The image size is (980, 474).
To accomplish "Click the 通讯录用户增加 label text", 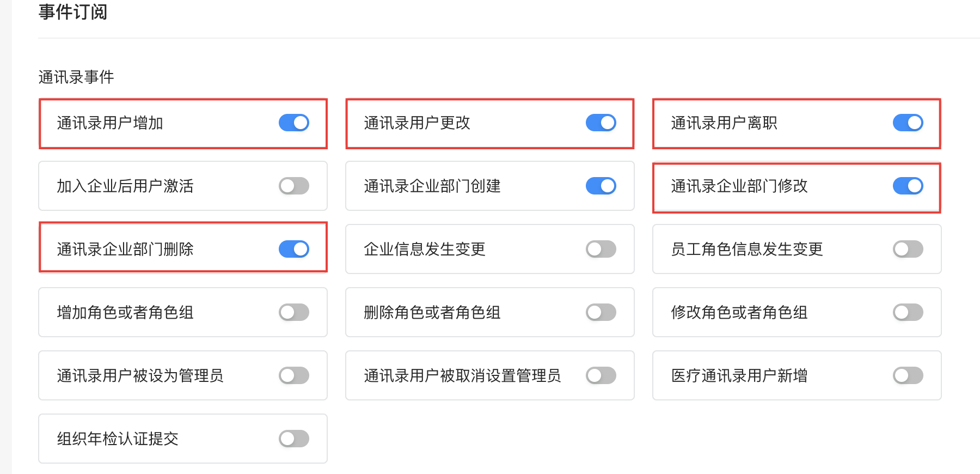I will pyautogui.click(x=110, y=123).
